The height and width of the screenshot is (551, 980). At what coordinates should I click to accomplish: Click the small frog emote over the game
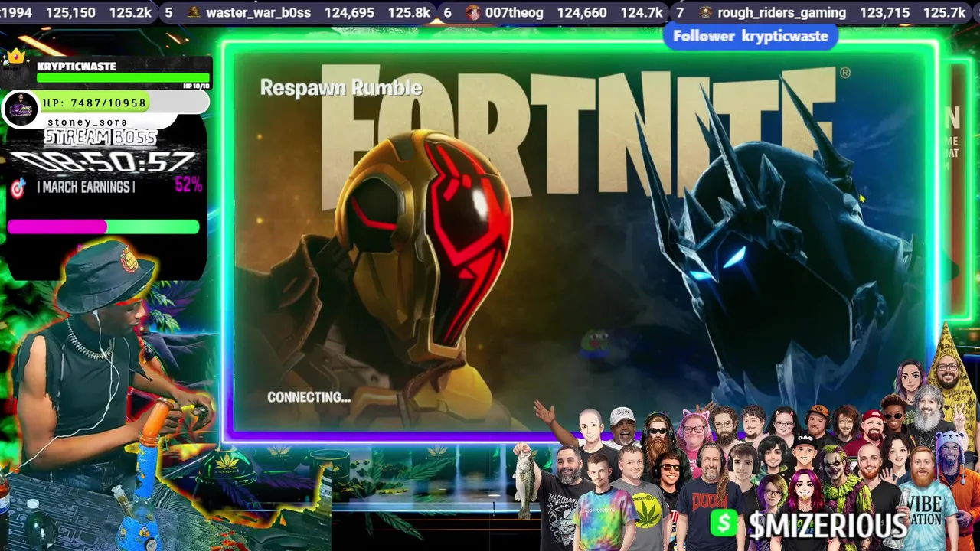pos(594,343)
